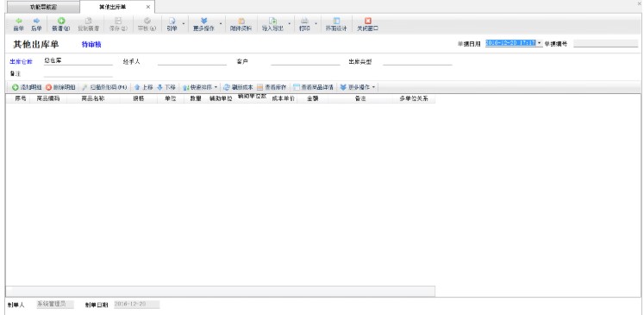Click the 单位 column header
The image size is (644, 315).
pos(171,99)
